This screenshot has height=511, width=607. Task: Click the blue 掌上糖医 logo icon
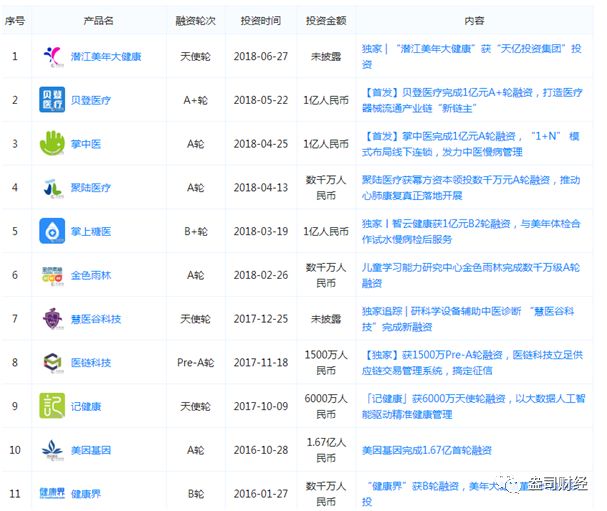click(x=53, y=231)
